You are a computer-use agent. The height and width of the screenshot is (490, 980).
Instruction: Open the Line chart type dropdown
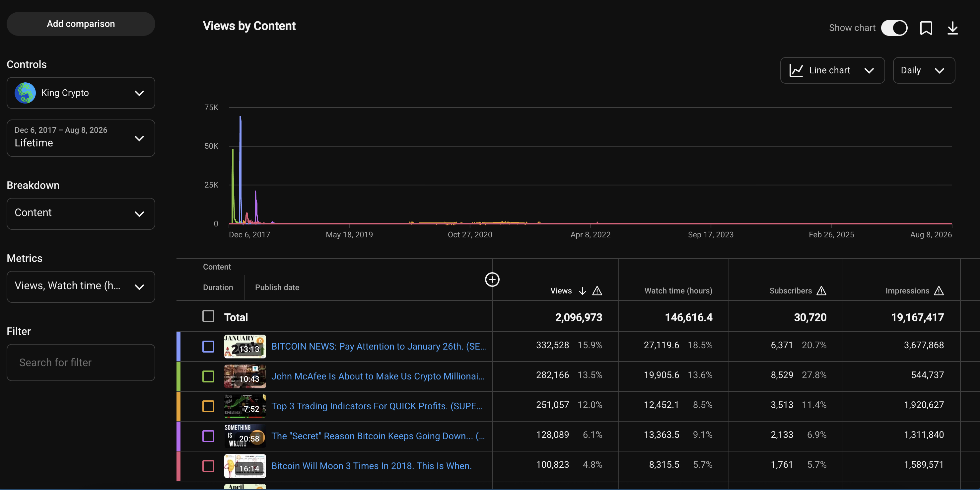(x=832, y=70)
